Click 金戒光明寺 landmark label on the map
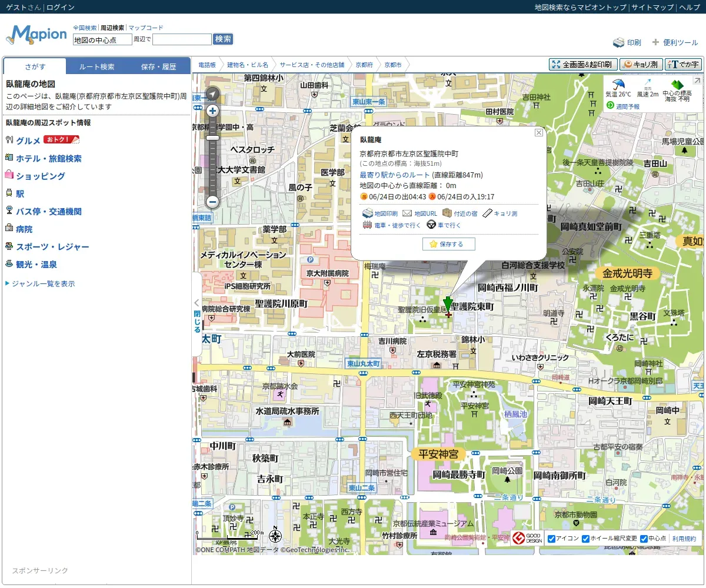The height and width of the screenshot is (588, 706). coord(627,273)
